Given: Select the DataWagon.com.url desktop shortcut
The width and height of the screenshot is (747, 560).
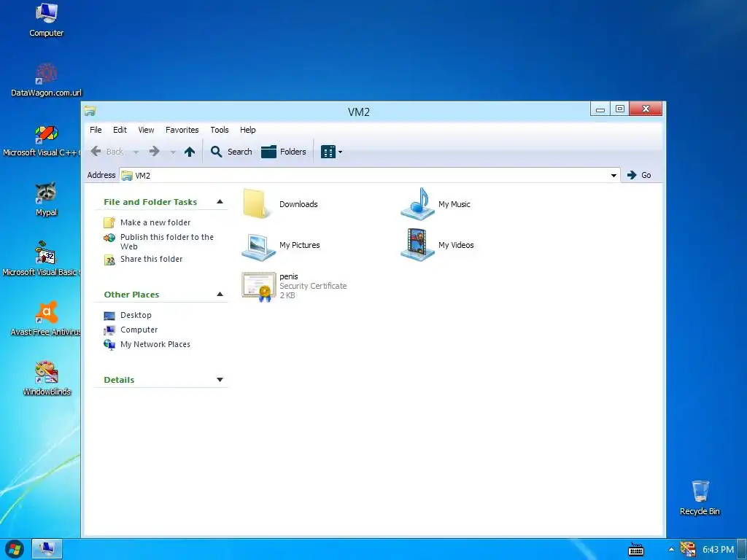Looking at the screenshot, I should coord(46,80).
